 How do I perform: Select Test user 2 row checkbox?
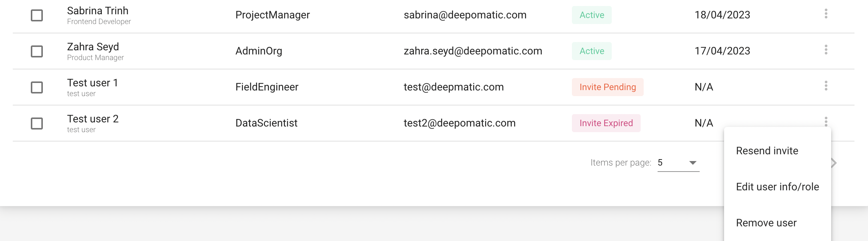(x=37, y=124)
